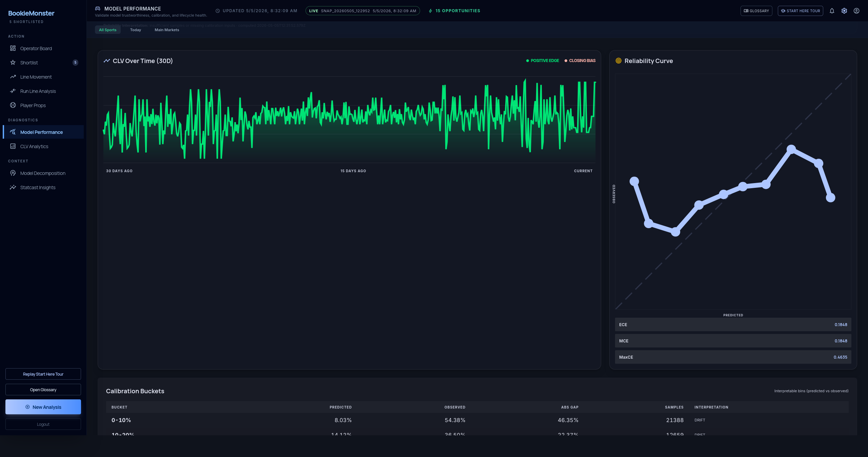Click the Interpretation column header
868x457 pixels.
pyautogui.click(x=711, y=407)
